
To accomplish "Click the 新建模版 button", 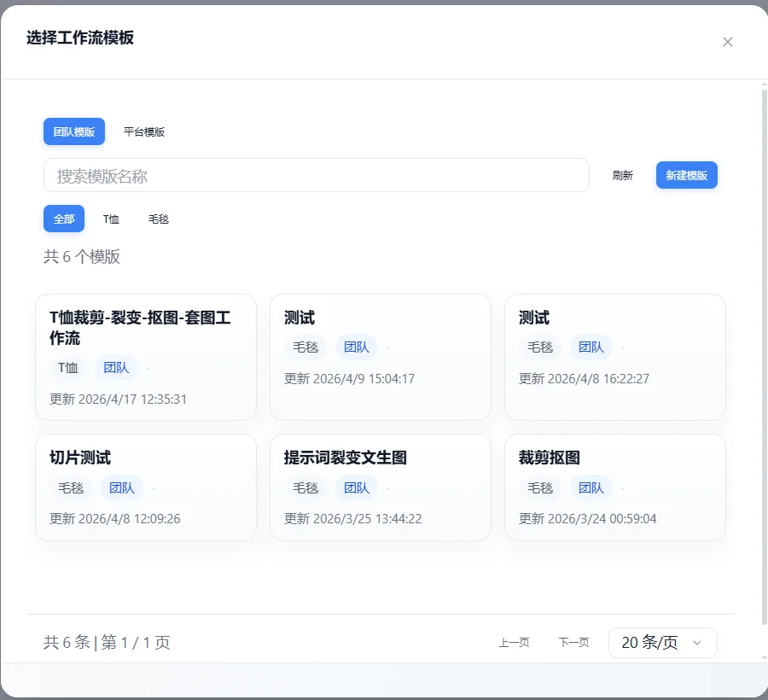I will coord(686,175).
